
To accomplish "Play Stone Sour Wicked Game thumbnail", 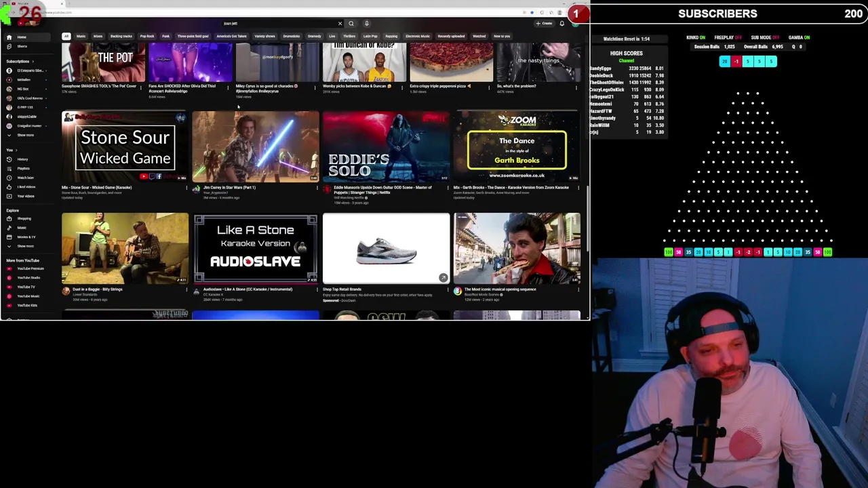I will [x=125, y=146].
